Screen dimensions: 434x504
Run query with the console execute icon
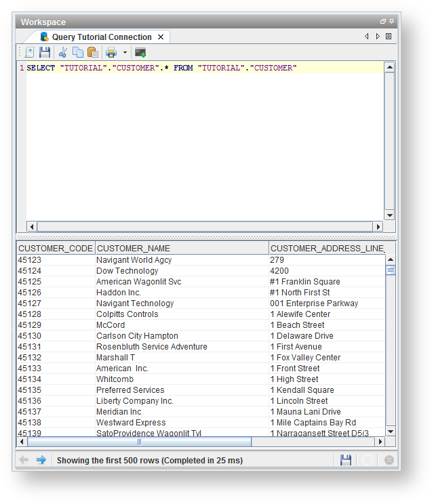click(140, 52)
